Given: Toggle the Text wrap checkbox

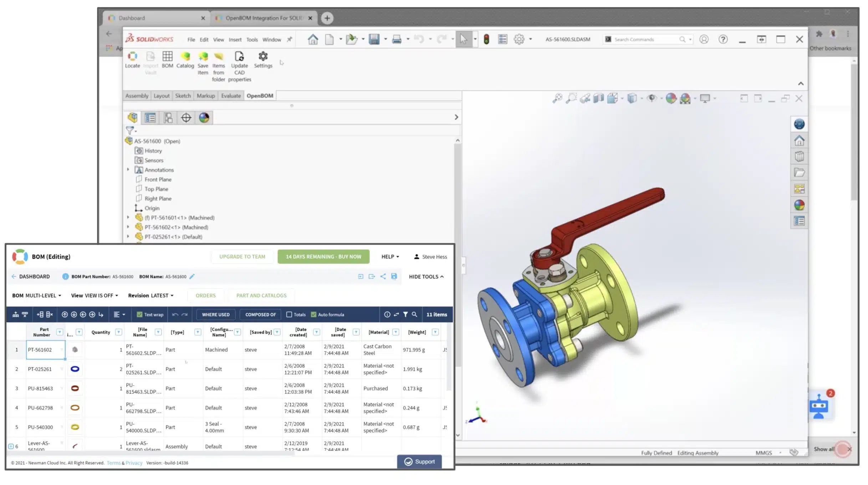Looking at the screenshot, I should [139, 315].
